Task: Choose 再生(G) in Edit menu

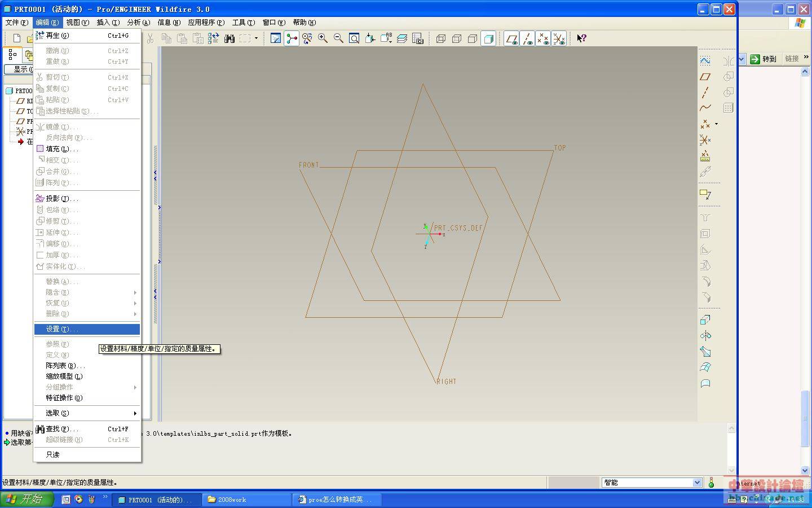Action: 87,35
